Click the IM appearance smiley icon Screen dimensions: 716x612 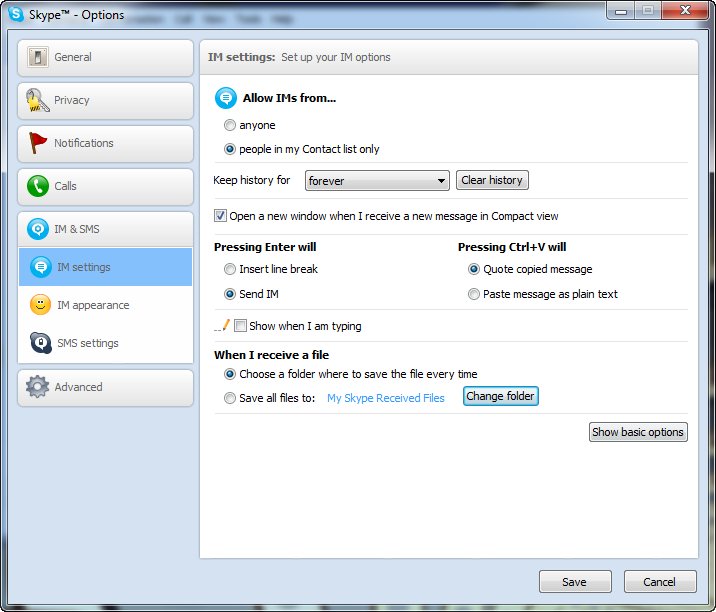40,306
